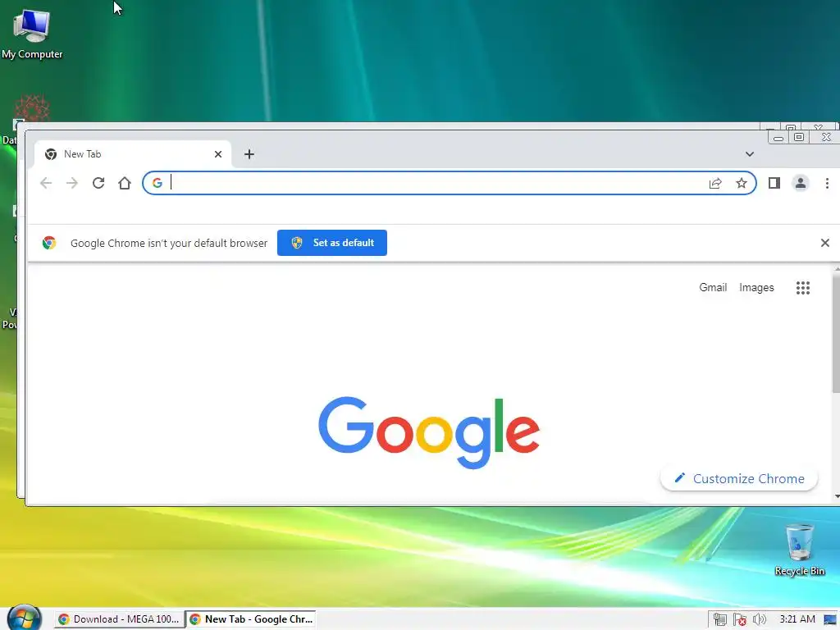Open the Windows Start orb
840x630 pixels.
point(23,618)
